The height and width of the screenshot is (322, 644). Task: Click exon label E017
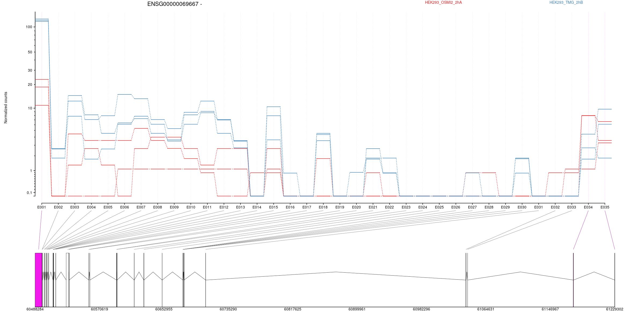point(307,207)
